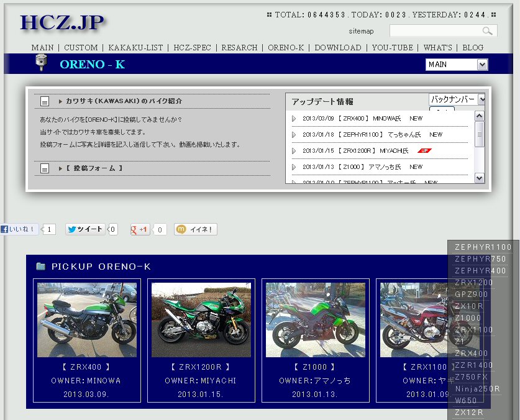Select ZRX400 in side model list
The height and width of the screenshot is (420, 520).
472,354
